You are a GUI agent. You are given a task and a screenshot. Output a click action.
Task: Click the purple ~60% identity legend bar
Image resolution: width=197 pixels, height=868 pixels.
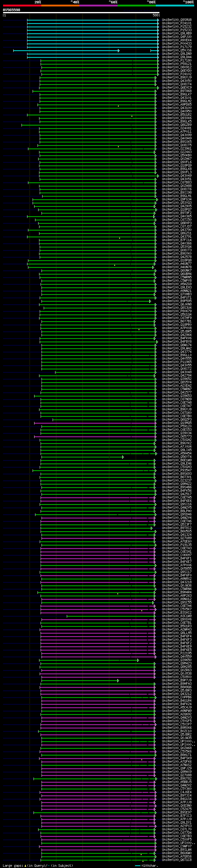98,6
